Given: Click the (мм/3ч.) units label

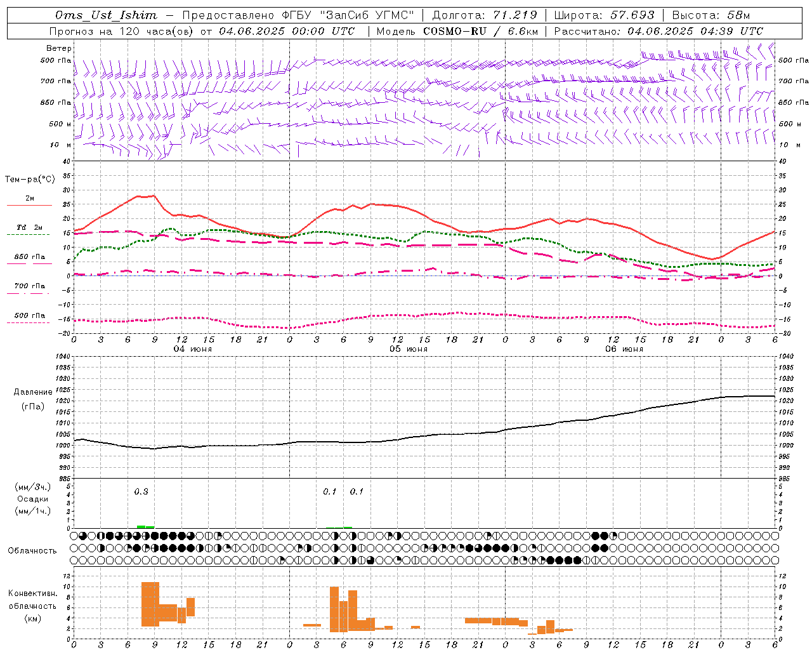Looking at the screenshot, I should (33, 487).
